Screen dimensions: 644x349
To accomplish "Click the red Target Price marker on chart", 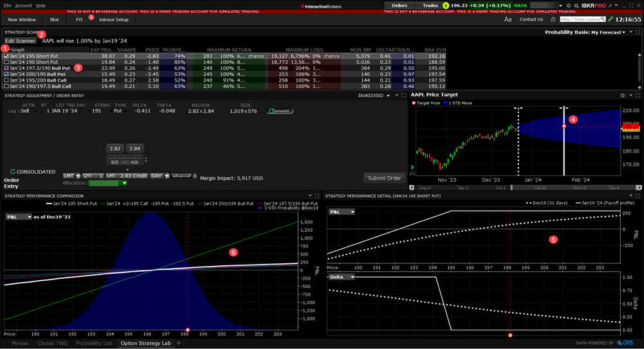I will pos(564,126).
